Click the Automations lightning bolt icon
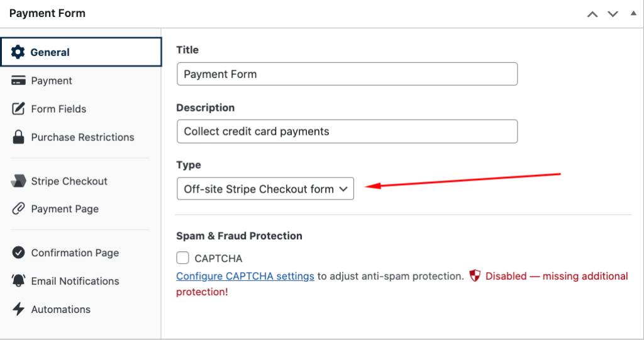644x340 pixels. (x=19, y=309)
